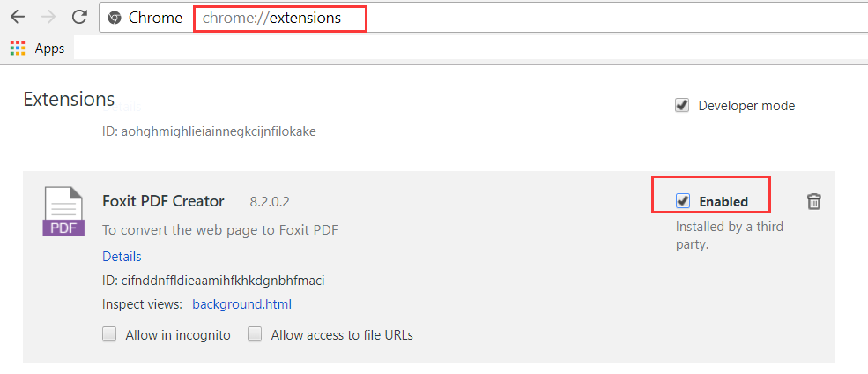Enable Allow access to file URLs
The width and height of the screenshot is (868, 374).
pos(255,334)
